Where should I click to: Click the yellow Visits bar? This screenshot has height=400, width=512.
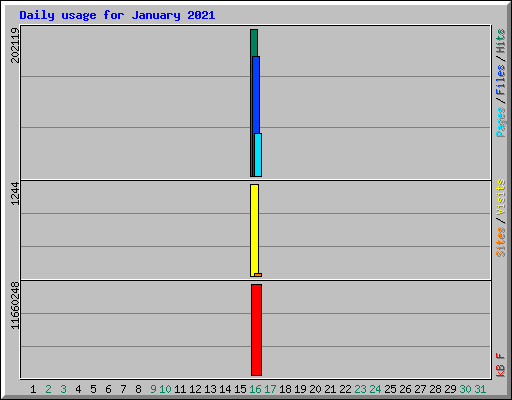click(254, 230)
